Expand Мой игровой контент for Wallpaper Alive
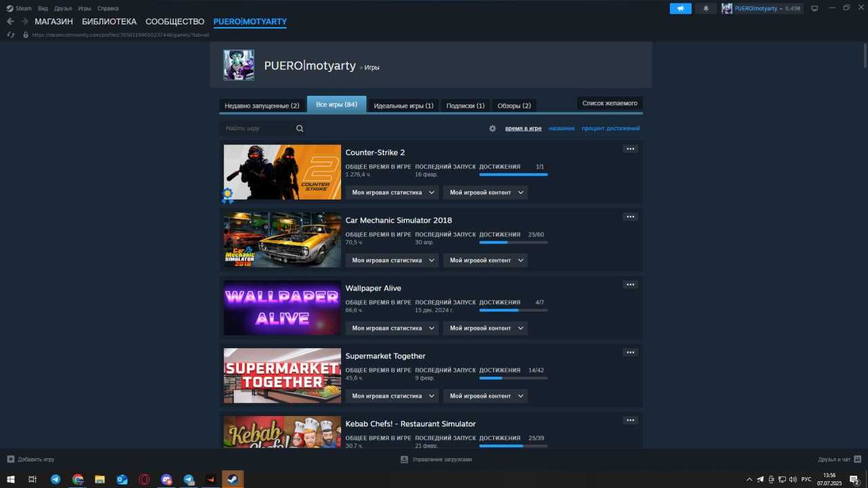868x488 pixels. coord(486,328)
